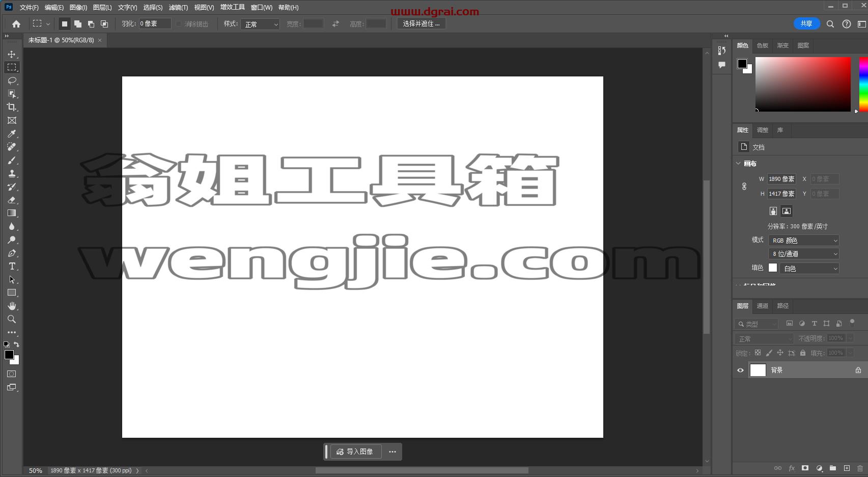
Task: Open contextual task bar more options
Action: pyautogui.click(x=393, y=452)
